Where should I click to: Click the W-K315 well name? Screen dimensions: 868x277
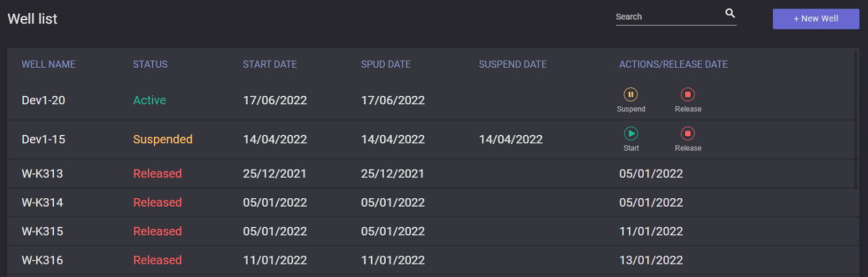[42, 231]
